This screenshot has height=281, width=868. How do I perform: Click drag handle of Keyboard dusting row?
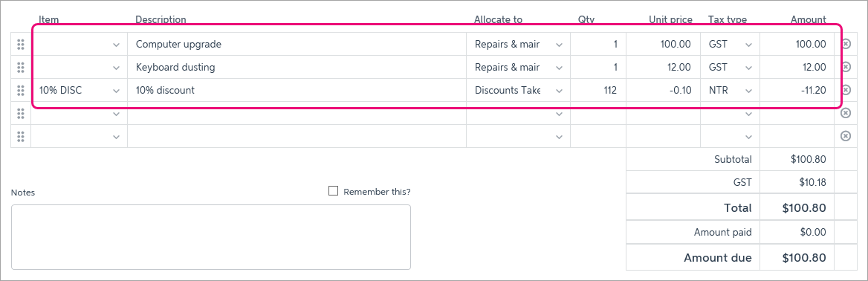pyautogui.click(x=21, y=67)
